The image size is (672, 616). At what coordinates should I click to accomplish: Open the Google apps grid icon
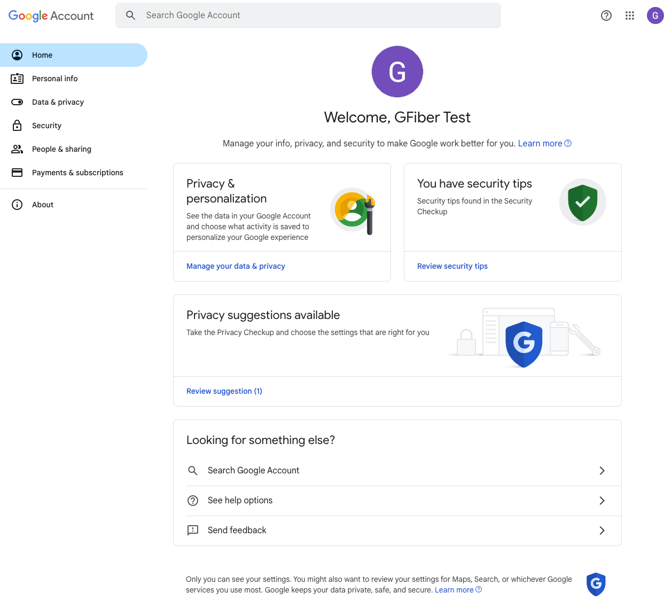[630, 15]
